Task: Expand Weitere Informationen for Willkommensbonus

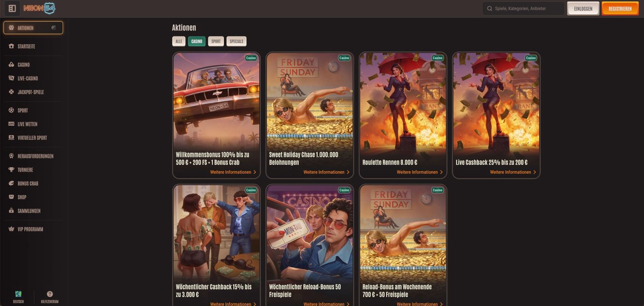Action: click(233, 172)
